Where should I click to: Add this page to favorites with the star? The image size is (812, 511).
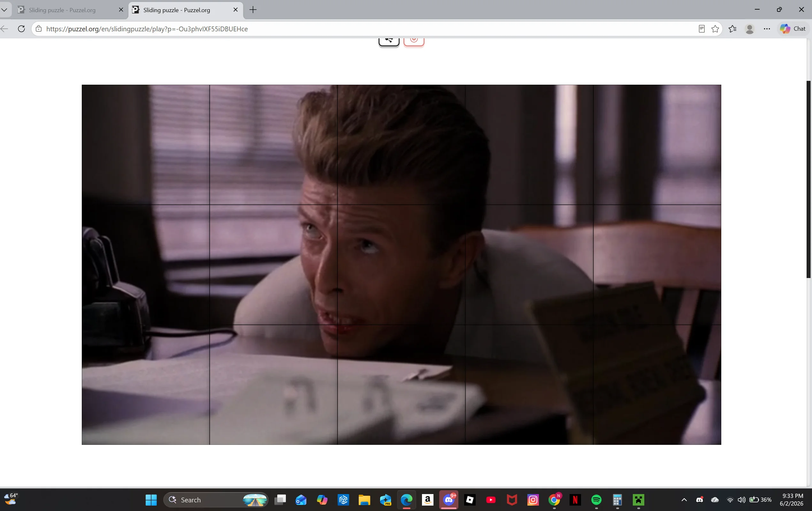click(715, 29)
